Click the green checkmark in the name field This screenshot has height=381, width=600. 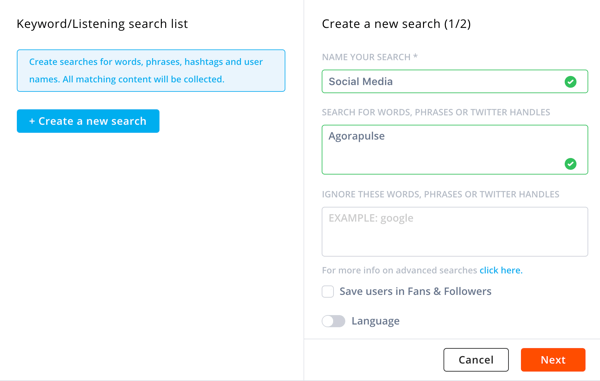[x=570, y=81]
